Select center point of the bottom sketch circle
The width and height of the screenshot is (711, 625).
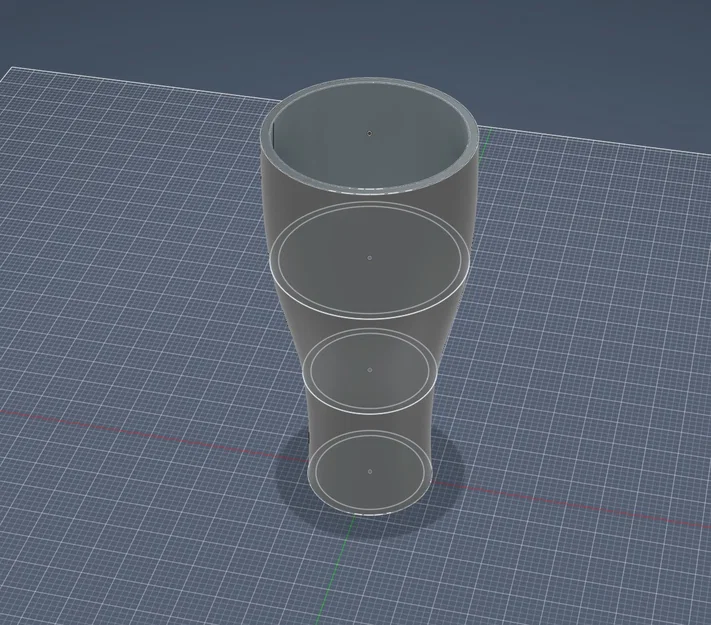[x=370, y=472]
